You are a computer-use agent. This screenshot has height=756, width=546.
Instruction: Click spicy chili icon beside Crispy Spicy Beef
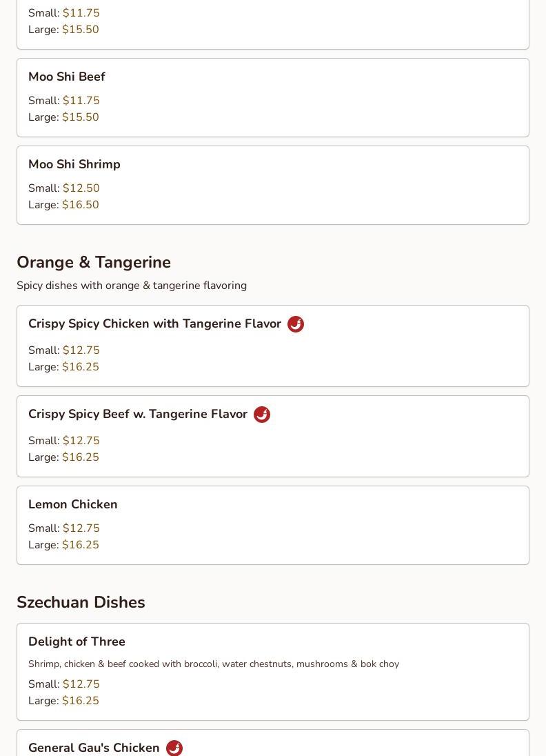pos(262,414)
